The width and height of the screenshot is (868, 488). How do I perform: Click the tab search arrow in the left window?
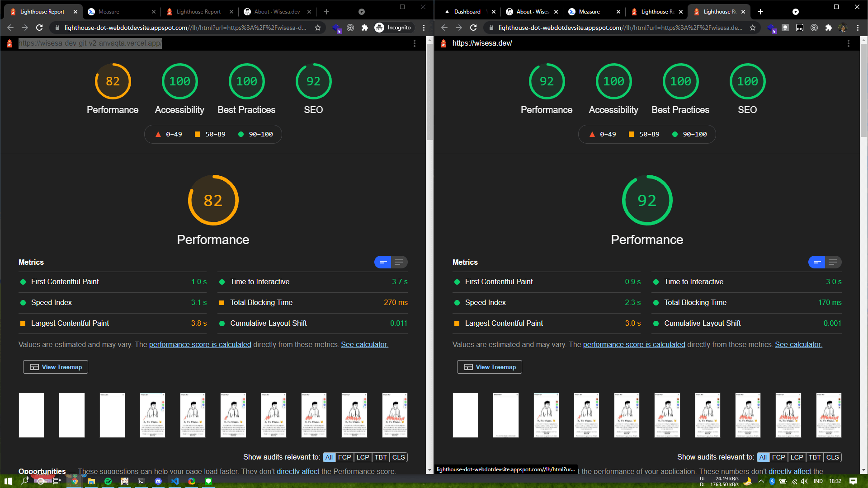pos(362,12)
